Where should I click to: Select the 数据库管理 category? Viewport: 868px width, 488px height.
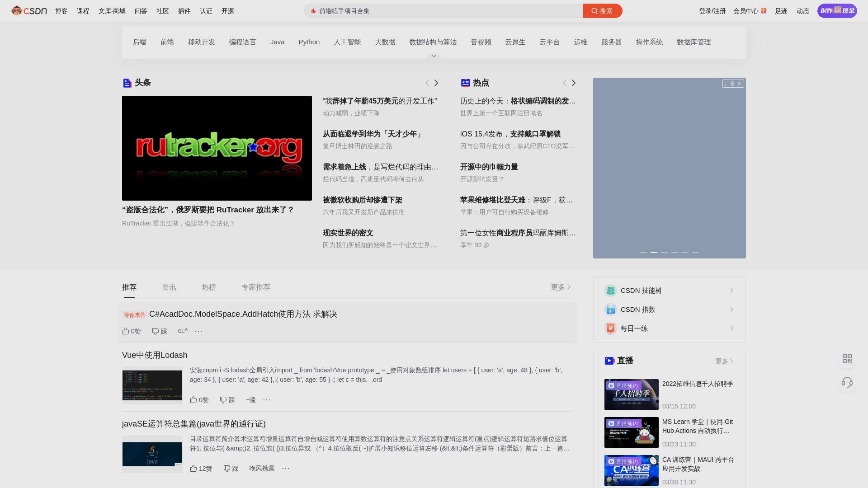(693, 42)
